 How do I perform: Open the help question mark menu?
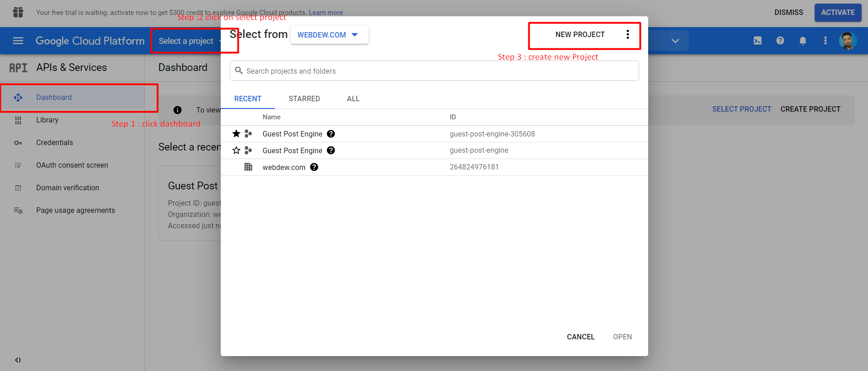(780, 41)
